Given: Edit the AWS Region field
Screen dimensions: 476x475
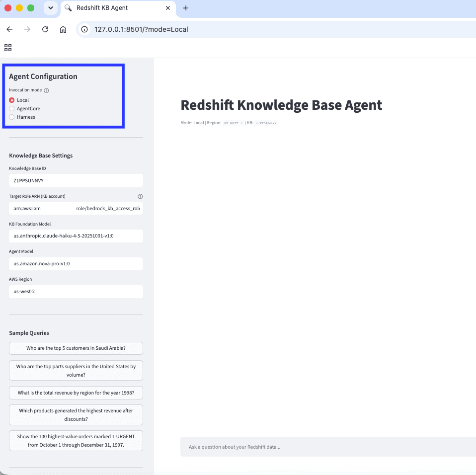Looking at the screenshot, I should (x=76, y=292).
